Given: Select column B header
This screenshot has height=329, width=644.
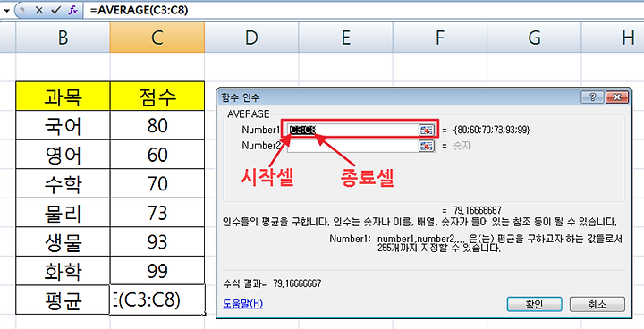Looking at the screenshot, I should click(63, 38).
